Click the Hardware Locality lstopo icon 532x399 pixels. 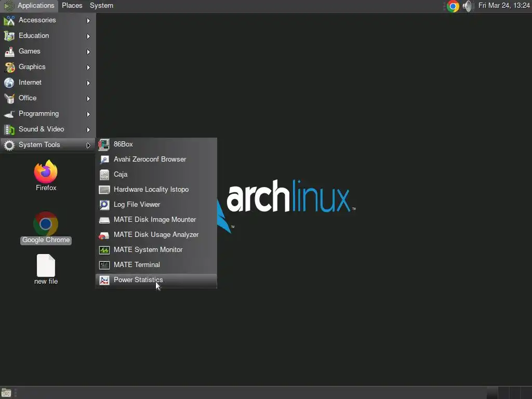coord(104,190)
